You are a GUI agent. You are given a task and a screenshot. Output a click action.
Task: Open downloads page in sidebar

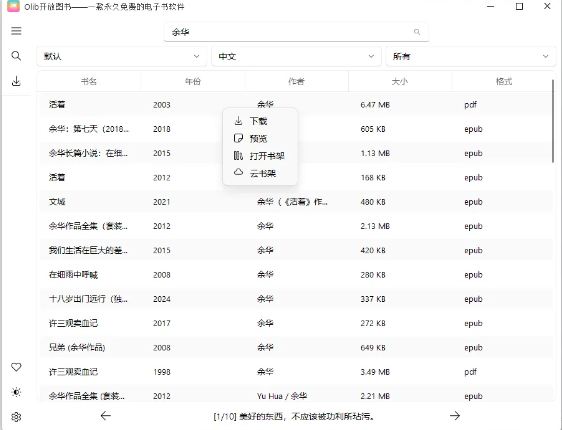(16, 81)
